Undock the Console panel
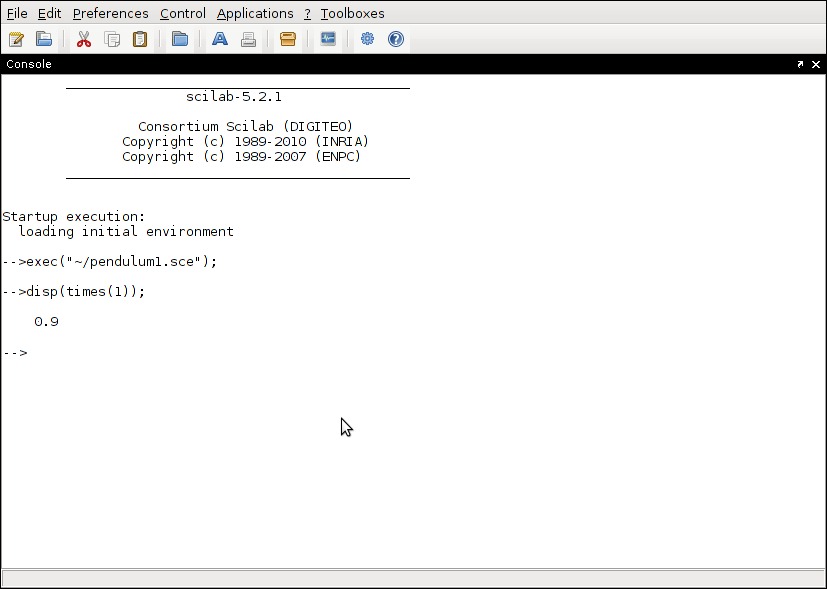Image resolution: width=827 pixels, height=589 pixels. (800, 64)
